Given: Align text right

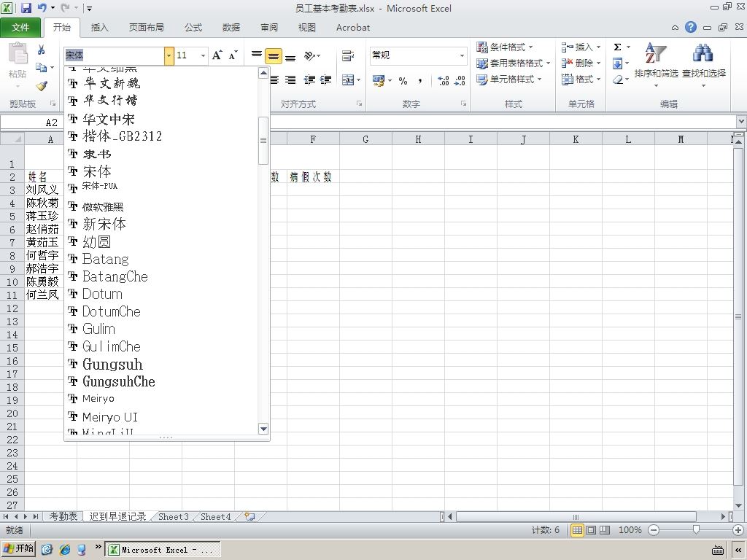Looking at the screenshot, I should click(x=290, y=80).
